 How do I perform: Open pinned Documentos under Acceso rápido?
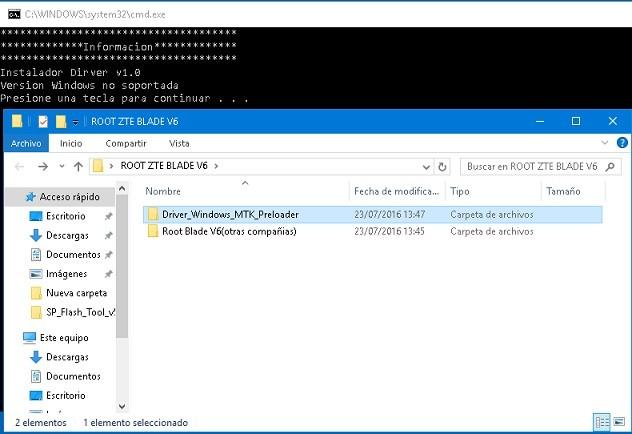(x=73, y=255)
